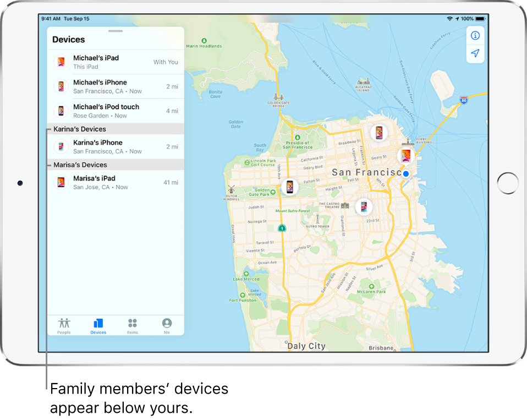This screenshot has width=527, height=420.
Task: Tap the Alcatraz Island landmark icon
Action: point(363,81)
